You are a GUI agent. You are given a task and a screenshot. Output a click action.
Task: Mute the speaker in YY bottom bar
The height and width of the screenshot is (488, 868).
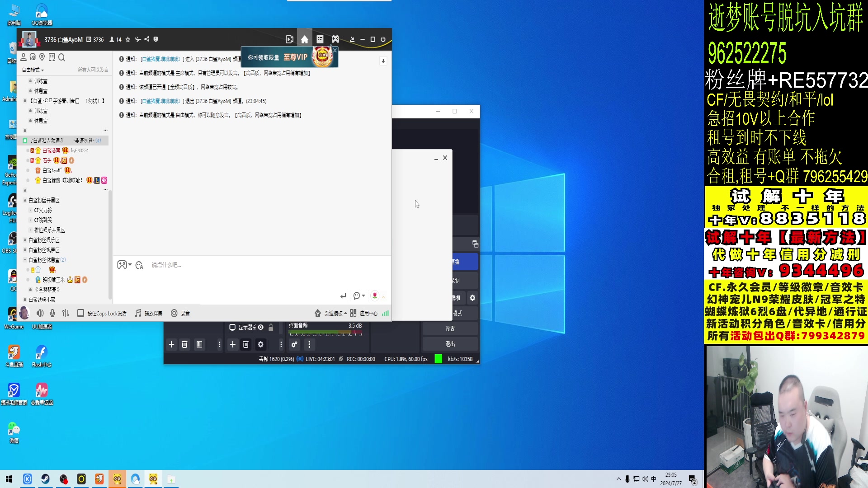[x=40, y=313]
